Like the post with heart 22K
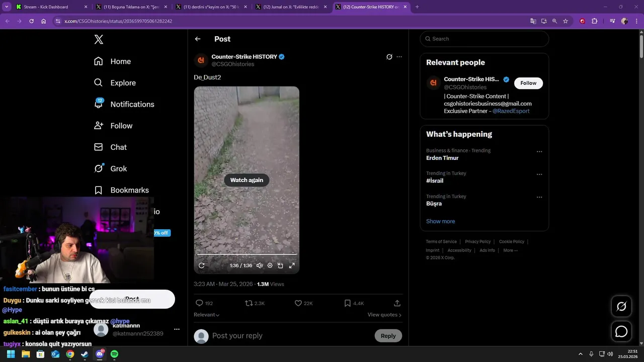This screenshot has width=644, height=362. point(304,303)
